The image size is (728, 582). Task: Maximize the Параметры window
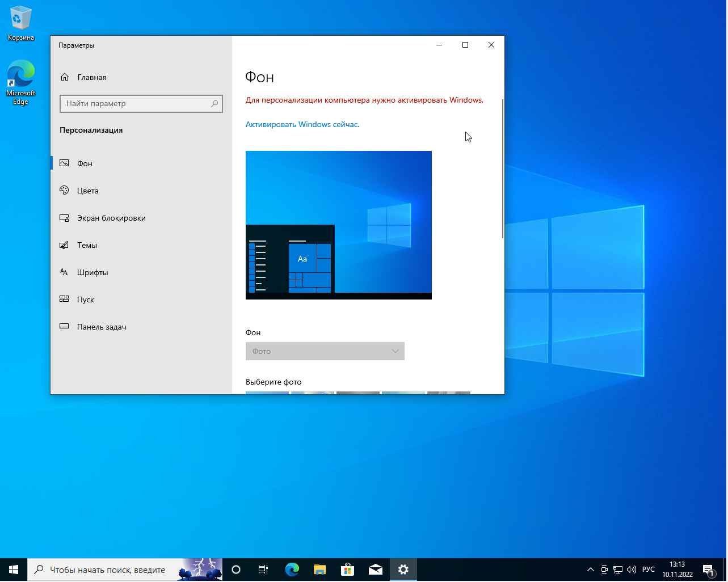[465, 45]
